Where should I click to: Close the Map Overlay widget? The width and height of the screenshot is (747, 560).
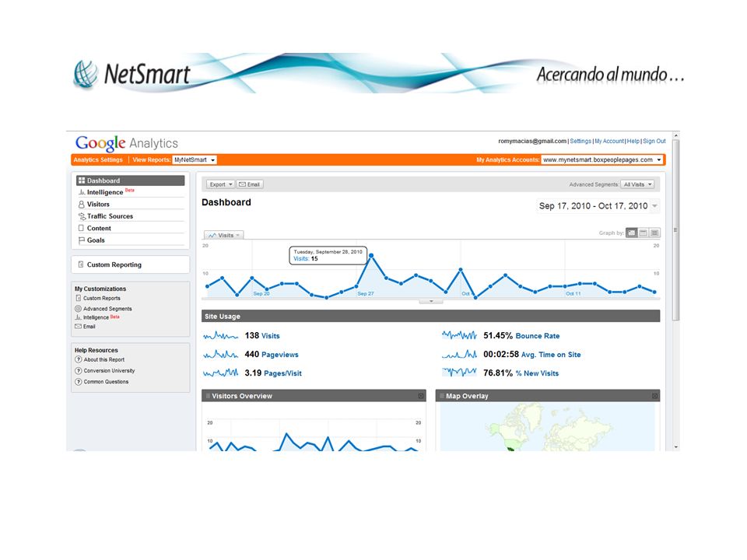(654, 396)
